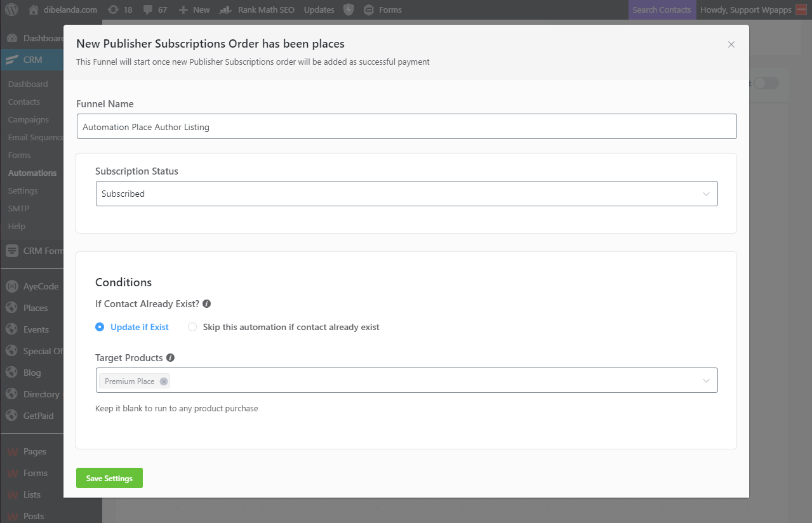Screen dimensions: 812x523
Task: Click the + New content item
Action: 194,10
